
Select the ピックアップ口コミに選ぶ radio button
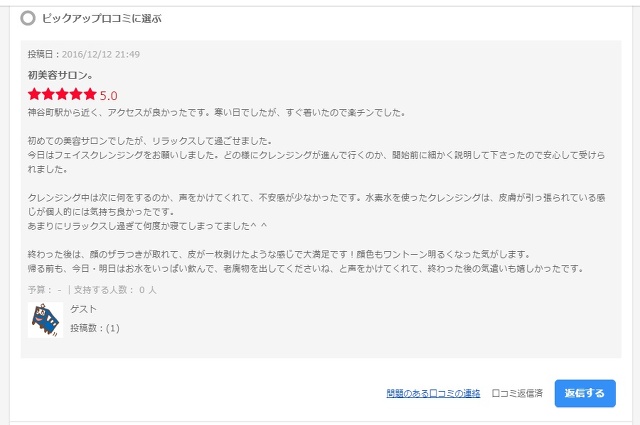(x=27, y=19)
